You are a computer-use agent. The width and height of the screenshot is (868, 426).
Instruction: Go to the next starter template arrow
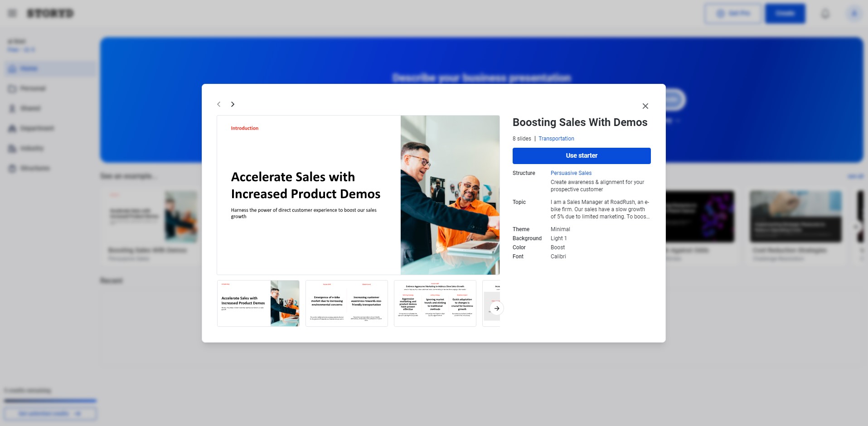233,104
